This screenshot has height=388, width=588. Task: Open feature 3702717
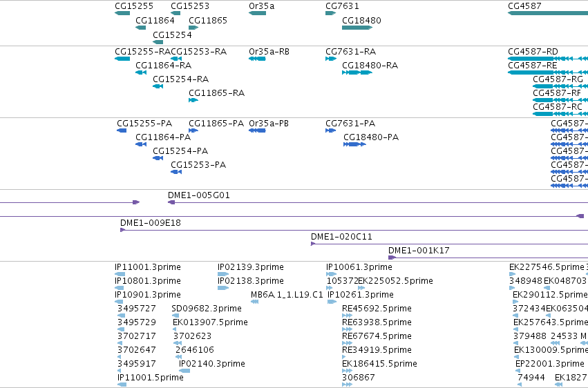click(x=137, y=336)
